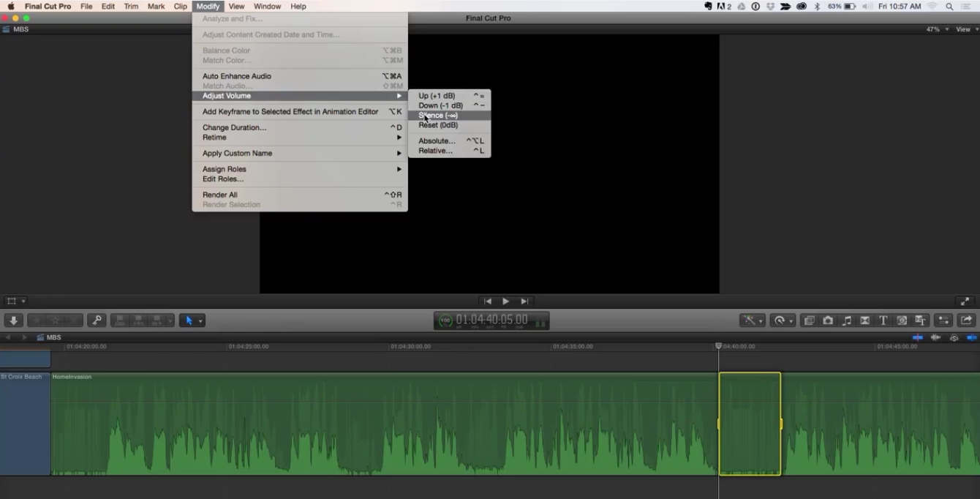Select Render All menu item
The image size is (980, 499).
(x=300, y=195)
